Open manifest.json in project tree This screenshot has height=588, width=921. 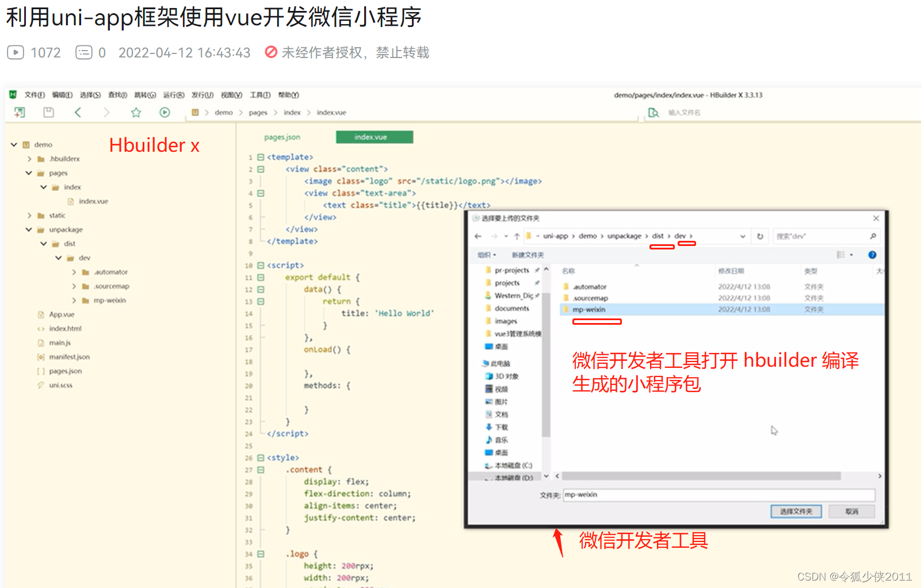[69, 357]
